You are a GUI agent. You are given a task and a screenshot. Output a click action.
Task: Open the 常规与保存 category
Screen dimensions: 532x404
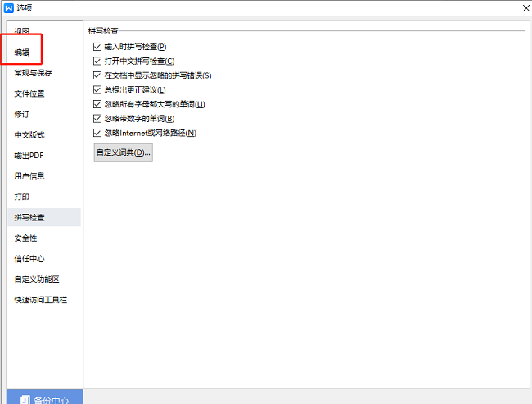point(33,73)
